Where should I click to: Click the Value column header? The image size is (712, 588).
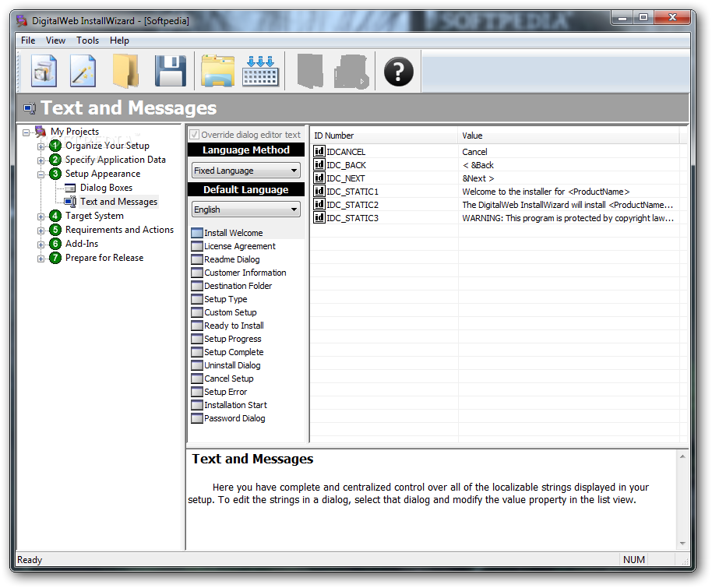pyautogui.click(x=569, y=136)
